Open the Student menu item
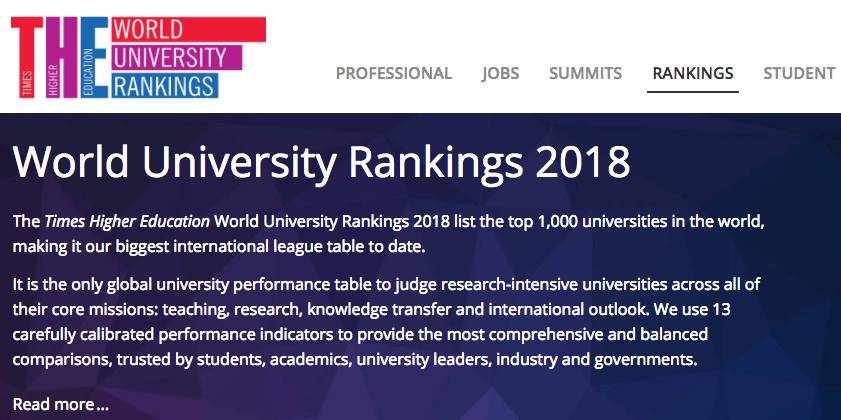The height and width of the screenshot is (420, 841). click(x=799, y=73)
